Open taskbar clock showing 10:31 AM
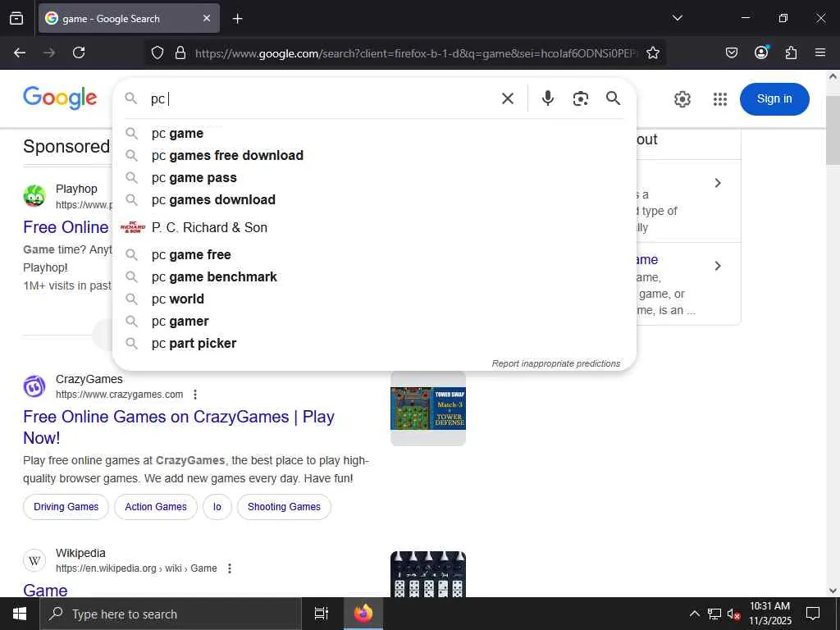The height and width of the screenshot is (630, 840). click(769, 614)
